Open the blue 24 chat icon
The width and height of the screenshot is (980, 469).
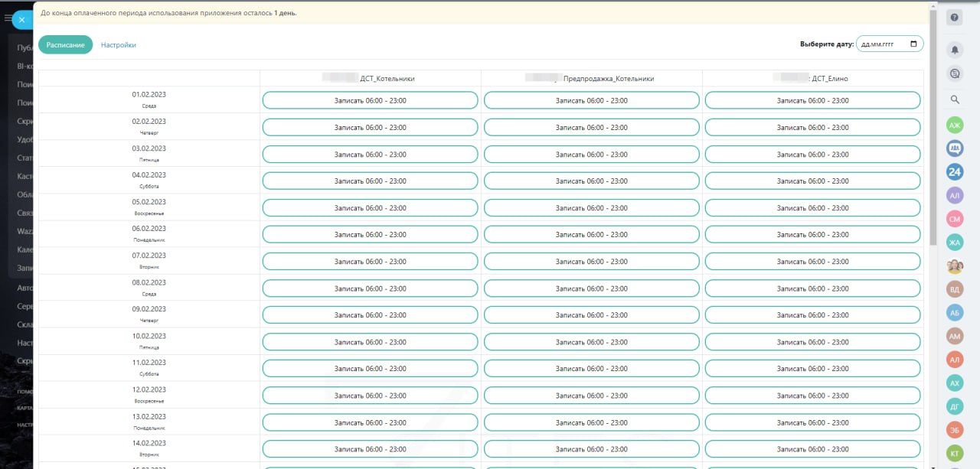tap(954, 172)
